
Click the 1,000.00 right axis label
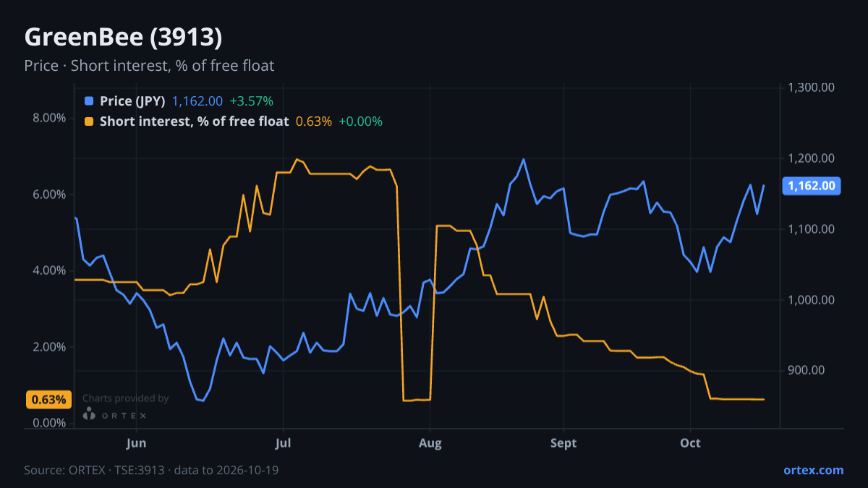pos(812,300)
